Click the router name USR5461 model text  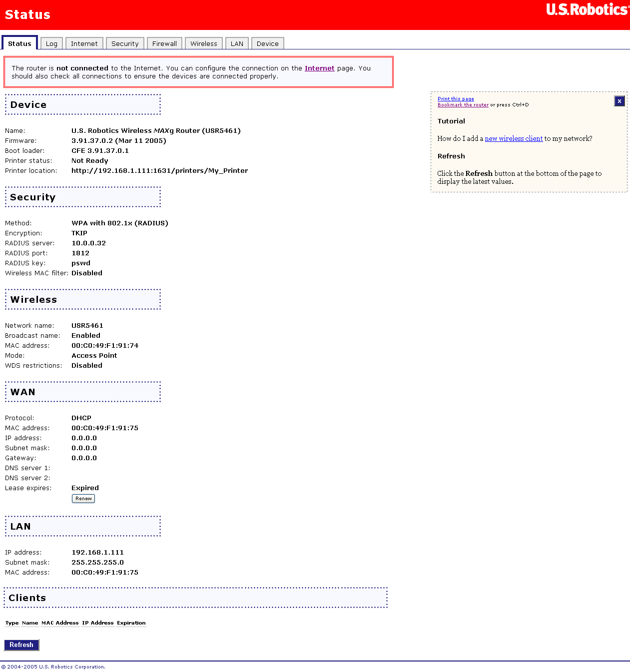[x=156, y=130]
